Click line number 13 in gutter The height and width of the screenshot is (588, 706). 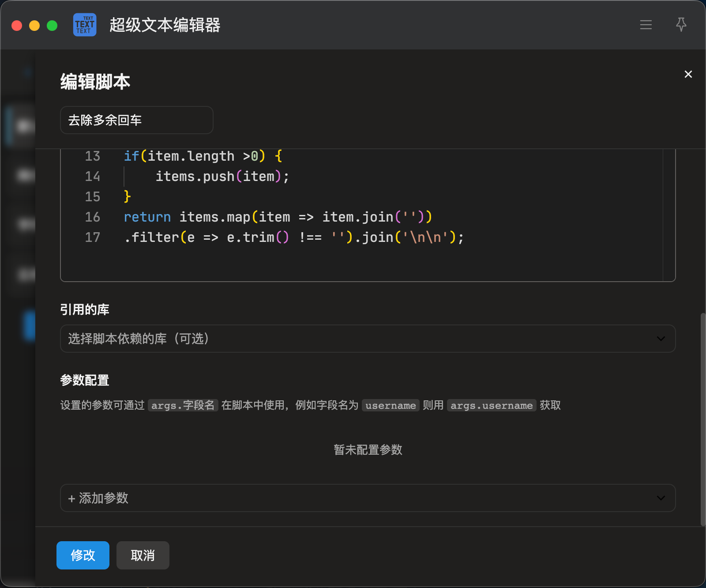point(93,156)
